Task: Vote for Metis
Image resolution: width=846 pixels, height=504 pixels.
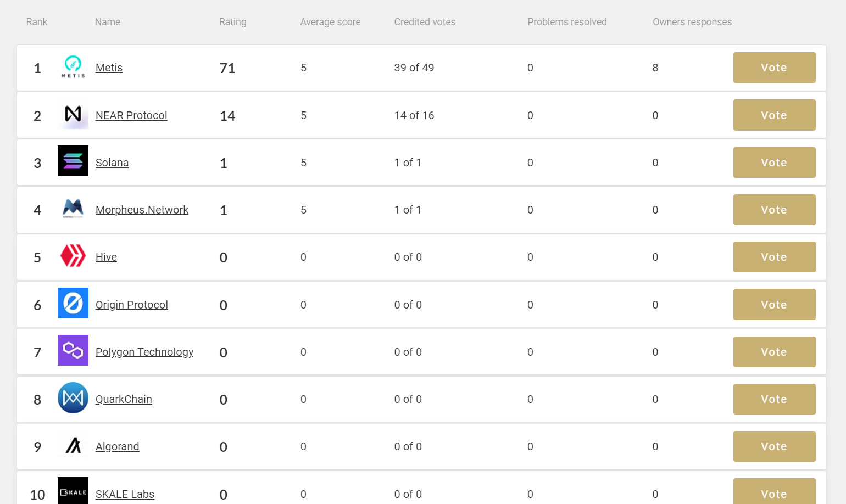Action: (774, 68)
